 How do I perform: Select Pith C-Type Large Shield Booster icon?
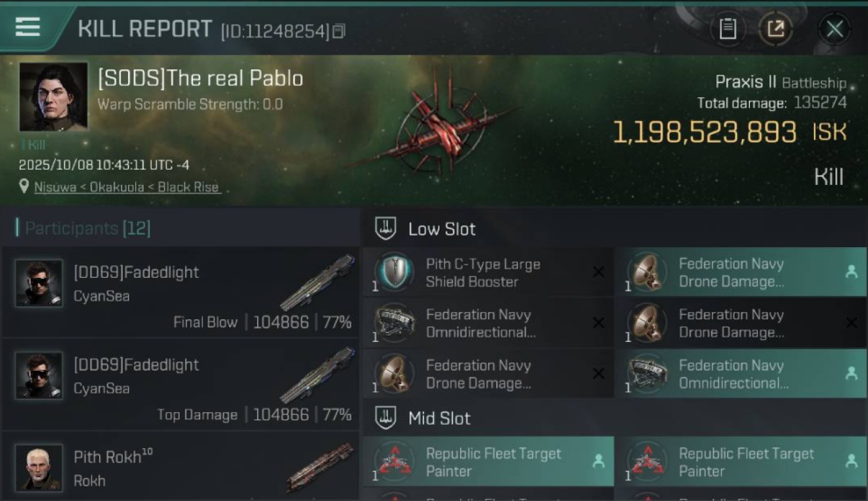[x=394, y=273]
